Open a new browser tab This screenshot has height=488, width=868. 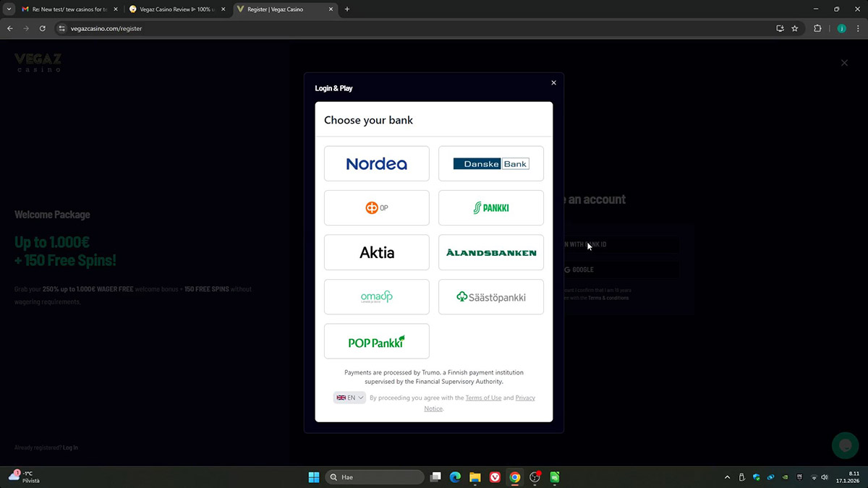tap(347, 9)
